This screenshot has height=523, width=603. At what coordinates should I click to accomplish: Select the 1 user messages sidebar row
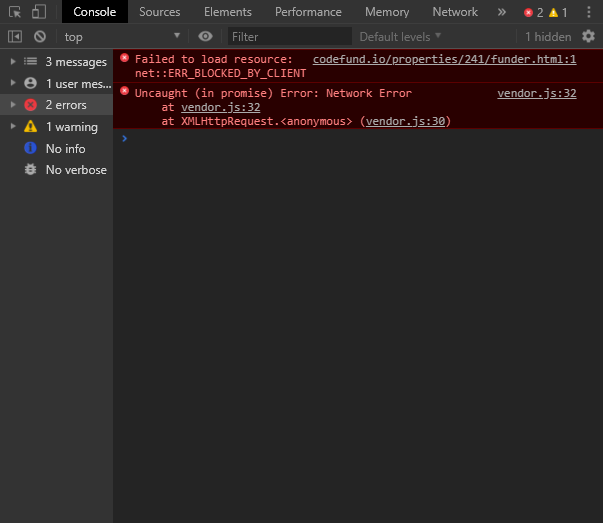click(57, 83)
